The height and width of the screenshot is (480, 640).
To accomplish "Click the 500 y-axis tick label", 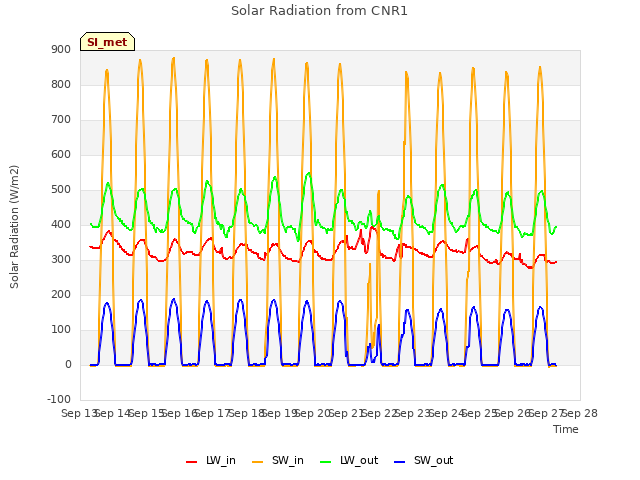I will click(x=61, y=190).
